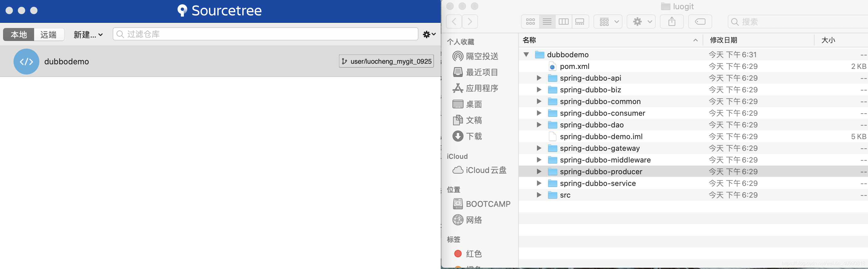The image size is (868, 269).
Task: Expand the src folder
Action: pyautogui.click(x=539, y=195)
